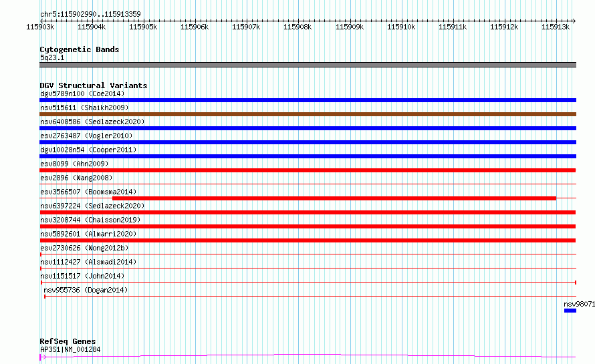The image size is (595, 364).
Task: Open the esv8099 (Ahn2009) label
Action: [x=74, y=164]
